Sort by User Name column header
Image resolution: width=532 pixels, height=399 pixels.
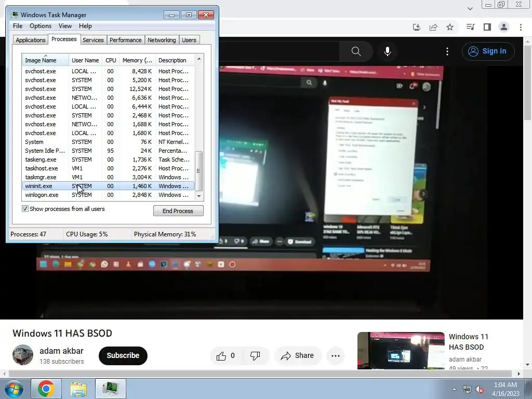[86, 60]
